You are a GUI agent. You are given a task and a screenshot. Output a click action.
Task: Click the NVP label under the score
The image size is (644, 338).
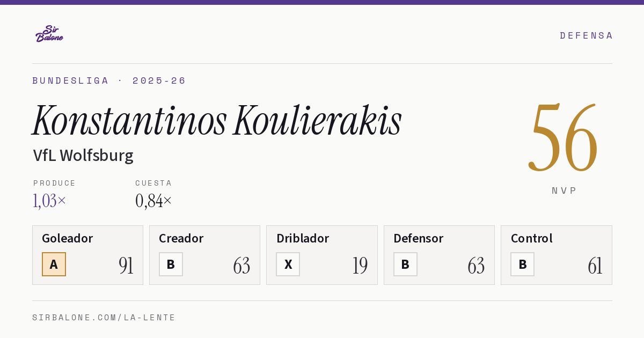click(564, 190)
